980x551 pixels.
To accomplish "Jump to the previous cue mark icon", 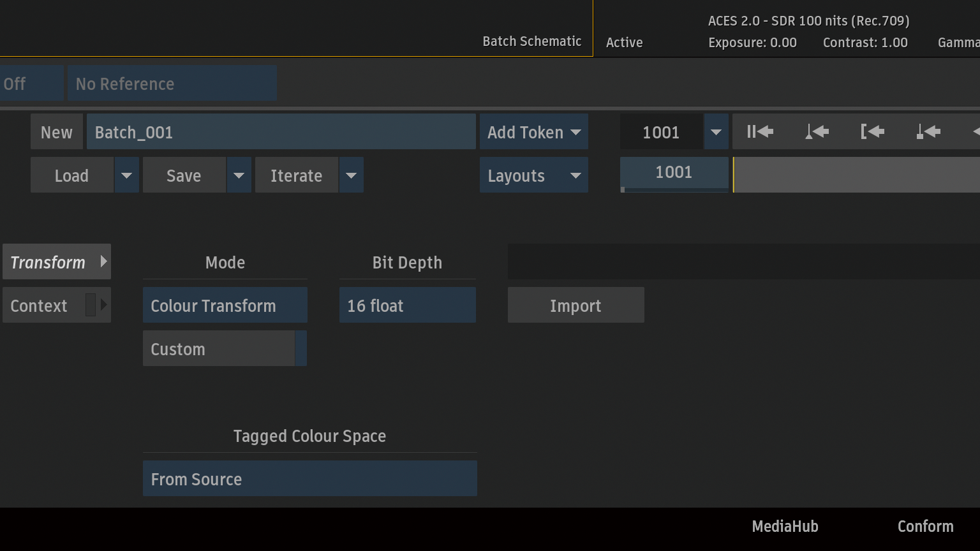I will tap(816, 132).
